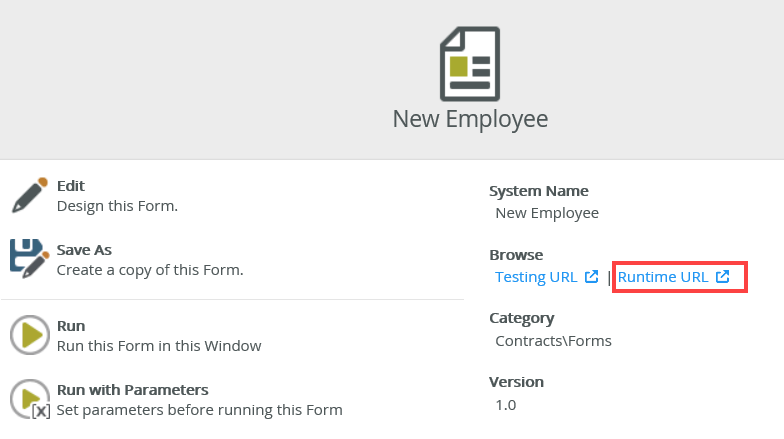This screenshot has height=439, width=784.
Task: Click 'Set parameters before running this Form' text
Action: pyautogui.click(x=199, y=409)
